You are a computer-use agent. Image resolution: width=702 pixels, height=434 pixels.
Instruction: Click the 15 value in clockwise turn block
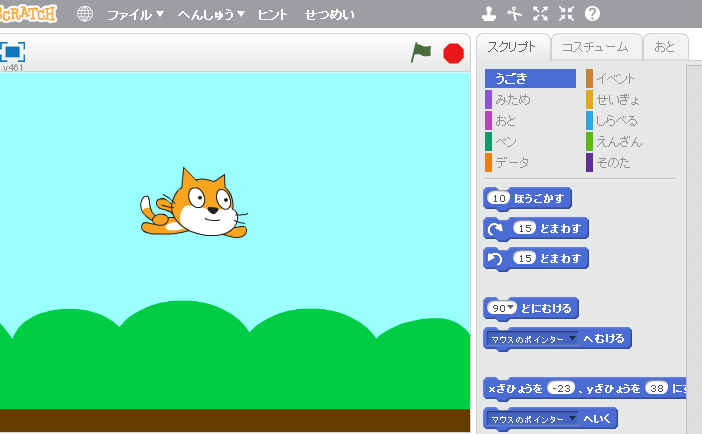[525, 228]
